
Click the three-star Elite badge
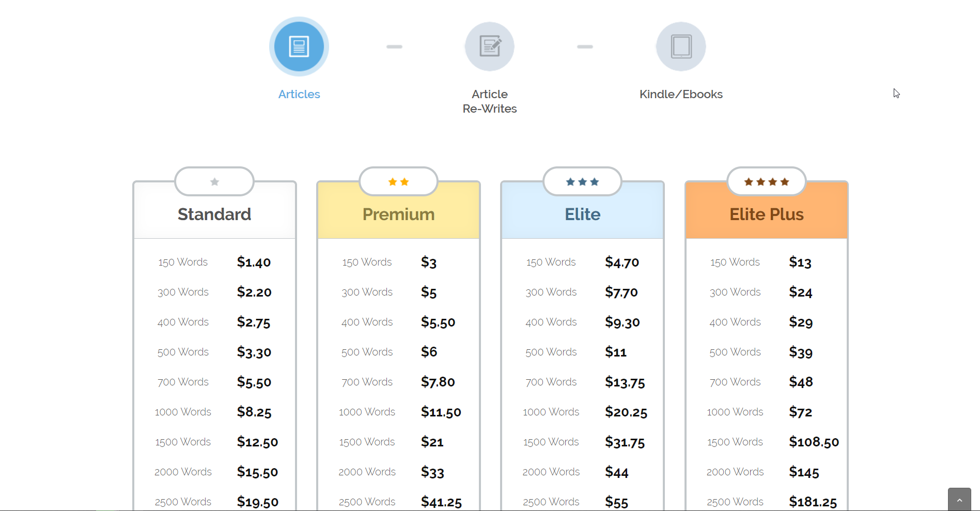coord(582,182)
